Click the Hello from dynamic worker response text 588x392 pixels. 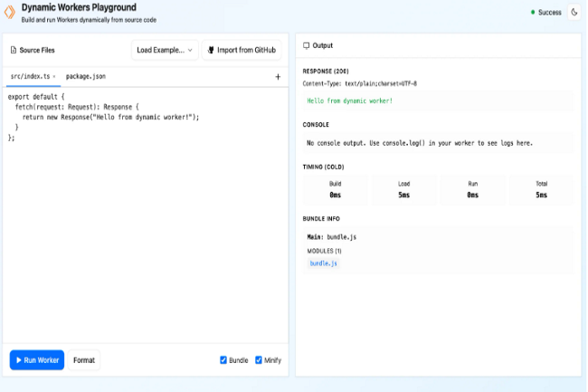(x=350, y=100)
